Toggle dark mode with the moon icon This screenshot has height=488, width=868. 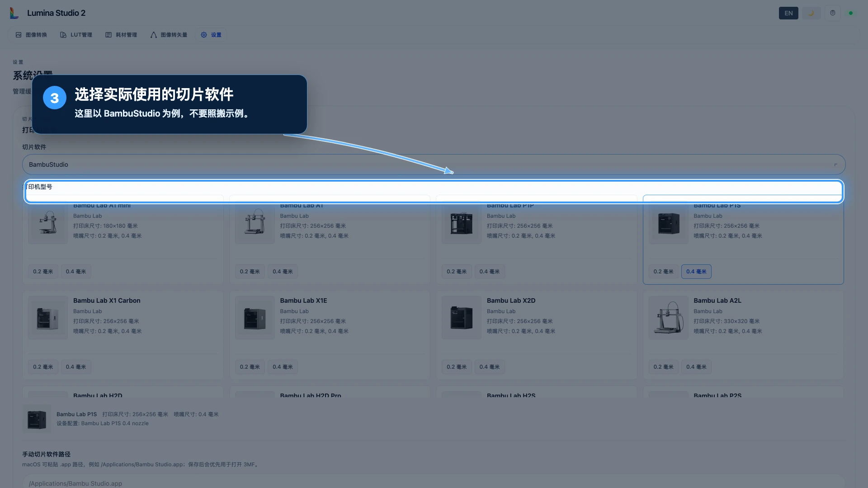[811, 13]
